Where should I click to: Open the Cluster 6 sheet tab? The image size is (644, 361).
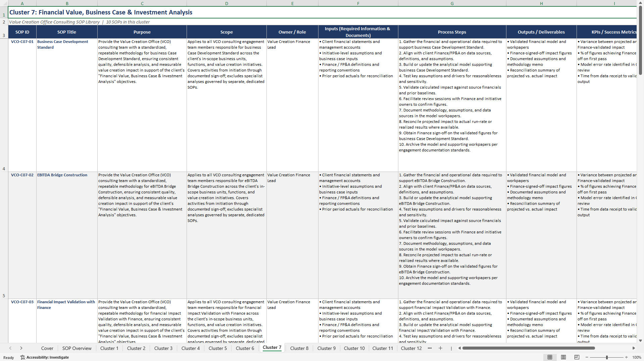[245, 348]
